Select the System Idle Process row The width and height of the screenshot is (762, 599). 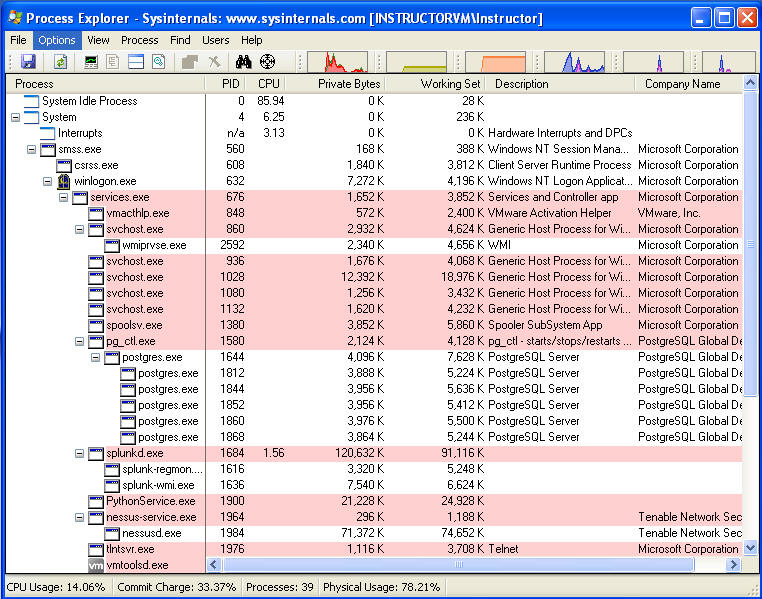pos(374,101)
